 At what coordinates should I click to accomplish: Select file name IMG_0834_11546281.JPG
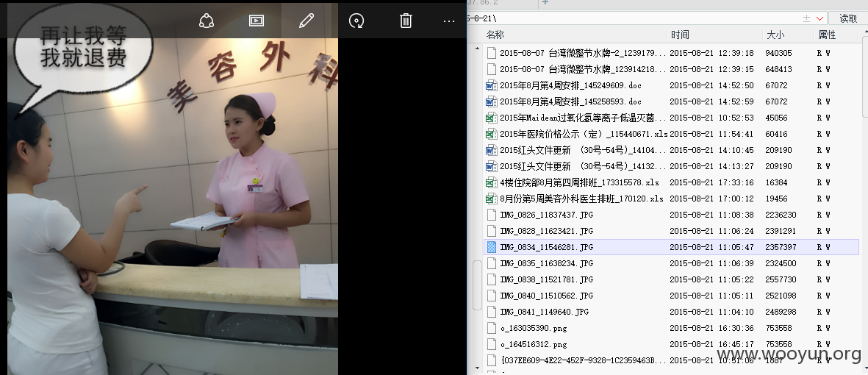[546, 247]
